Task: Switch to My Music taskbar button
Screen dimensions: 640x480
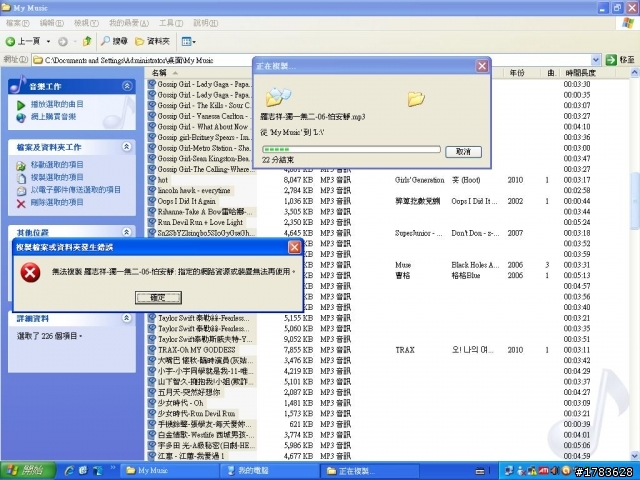Action: tap(171, 471)
